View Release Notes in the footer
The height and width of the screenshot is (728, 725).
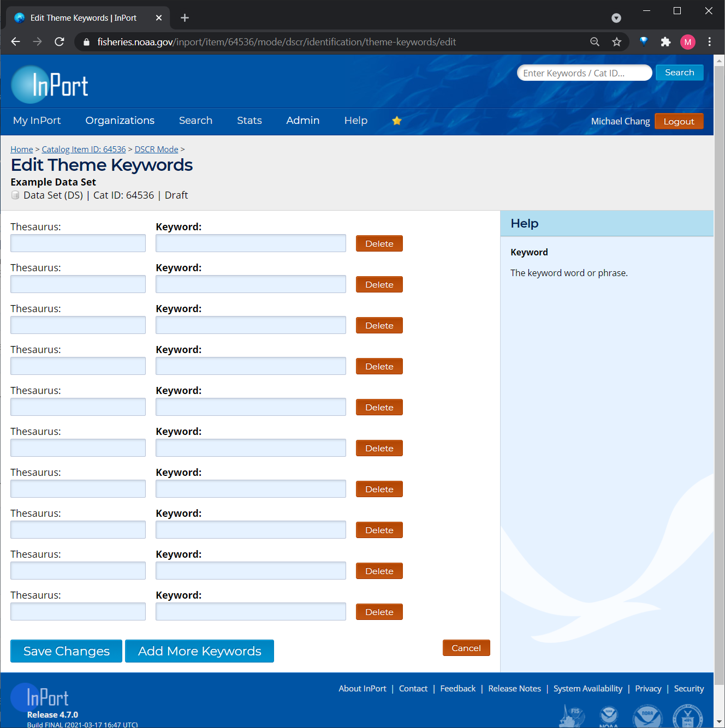click(x=515, y=689)
